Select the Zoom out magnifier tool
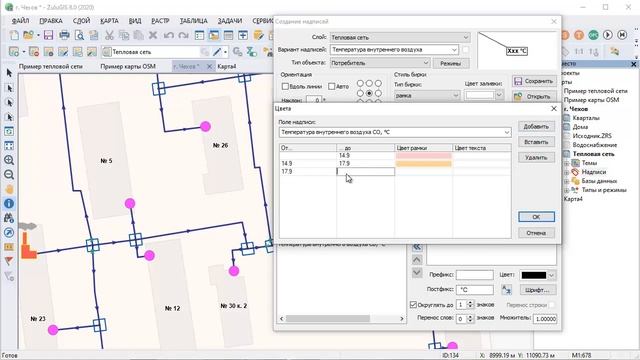The height and width of the screenshot is (360, 640). 9,175
